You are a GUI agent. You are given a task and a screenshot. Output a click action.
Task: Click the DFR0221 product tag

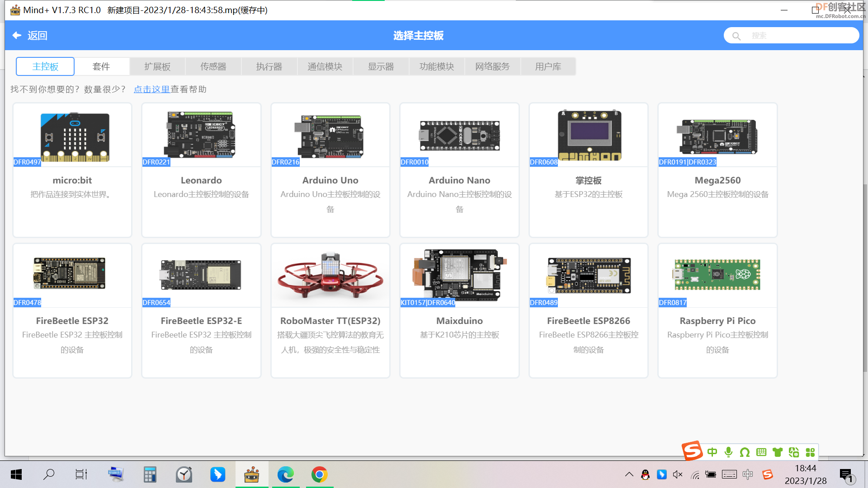click(x=156, y=162)
